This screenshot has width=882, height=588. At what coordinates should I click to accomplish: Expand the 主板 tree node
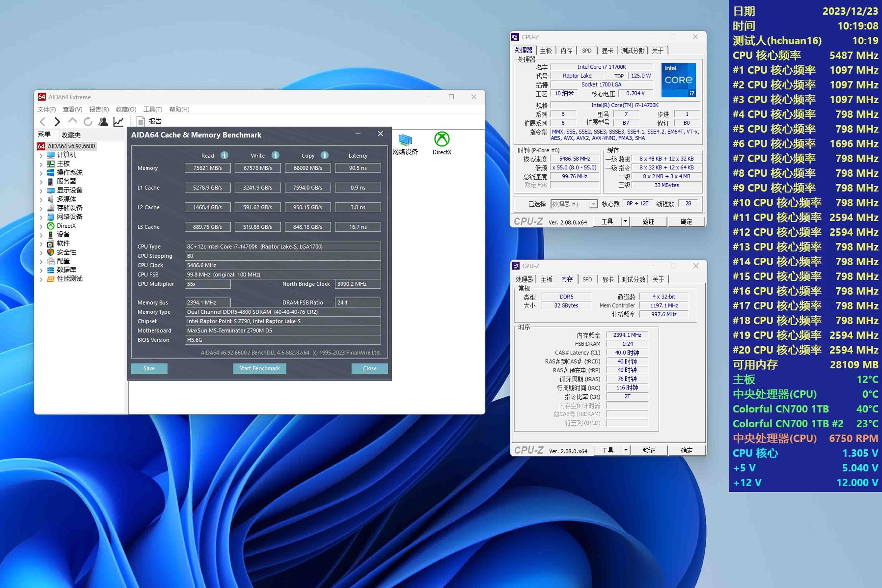click(x=41, y=164)
